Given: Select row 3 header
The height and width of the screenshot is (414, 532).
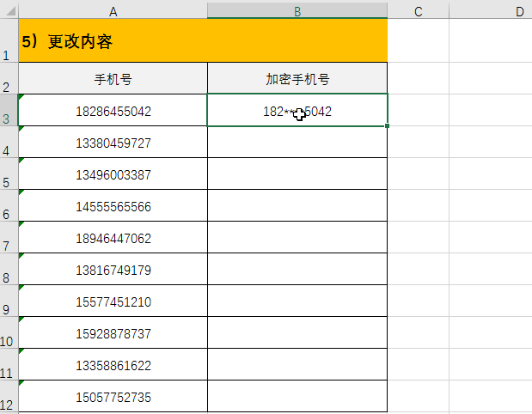Looking at the screenshot, I should [x=9, y=110].
